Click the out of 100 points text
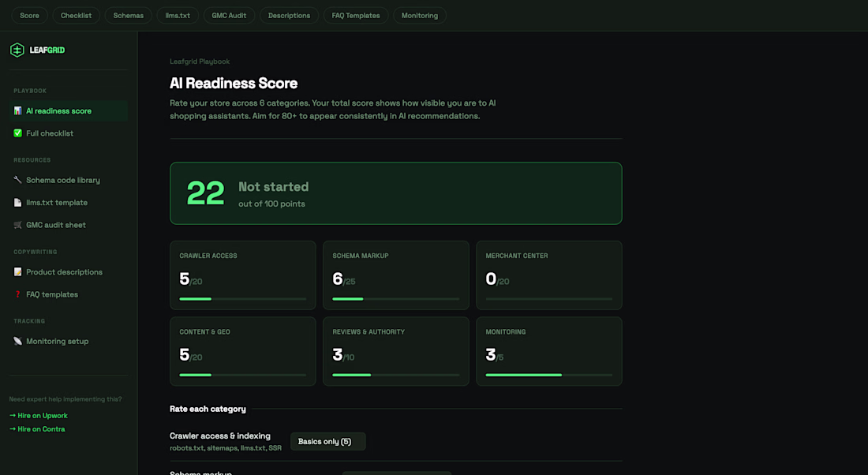 271,204
